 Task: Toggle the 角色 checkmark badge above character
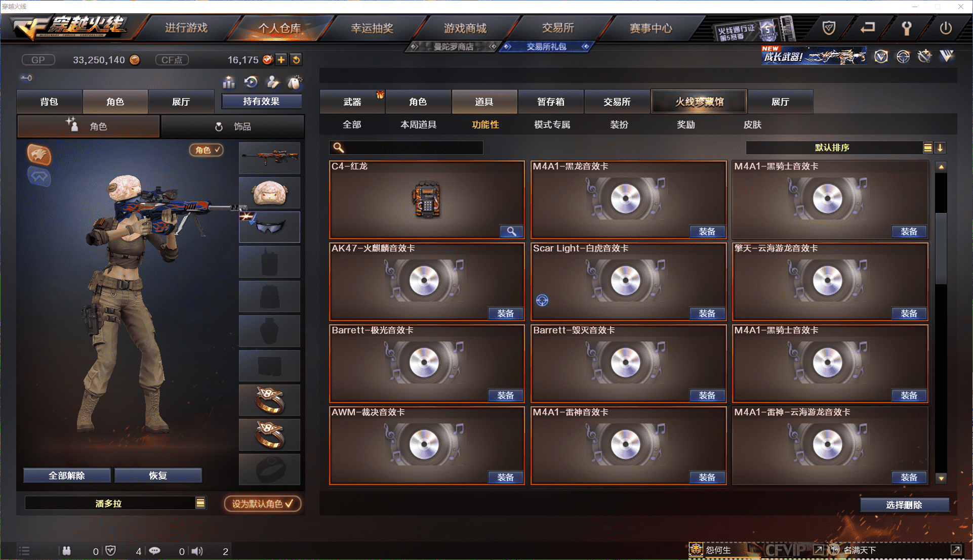pyautogui.click(x=207, y=150)
